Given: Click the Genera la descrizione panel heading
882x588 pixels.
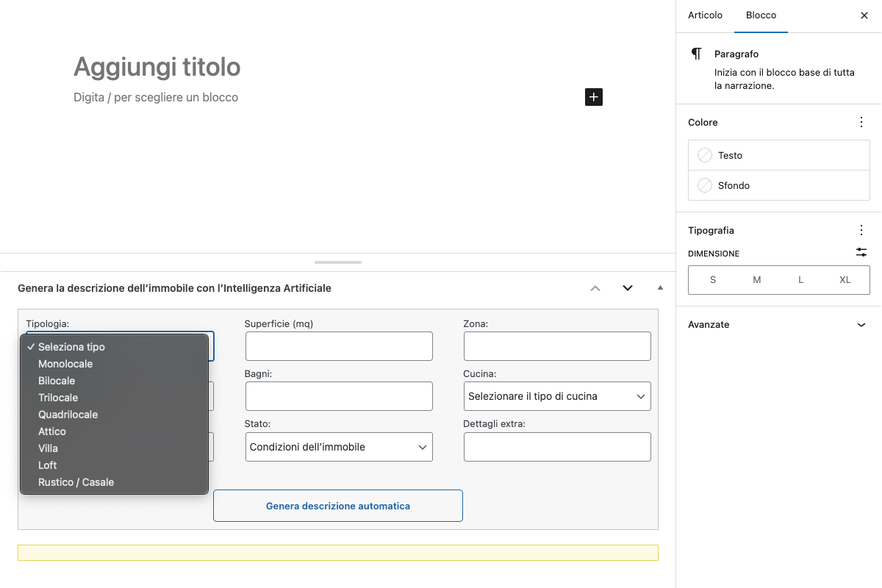Looking at the screenshot, I should click(174, 288).
